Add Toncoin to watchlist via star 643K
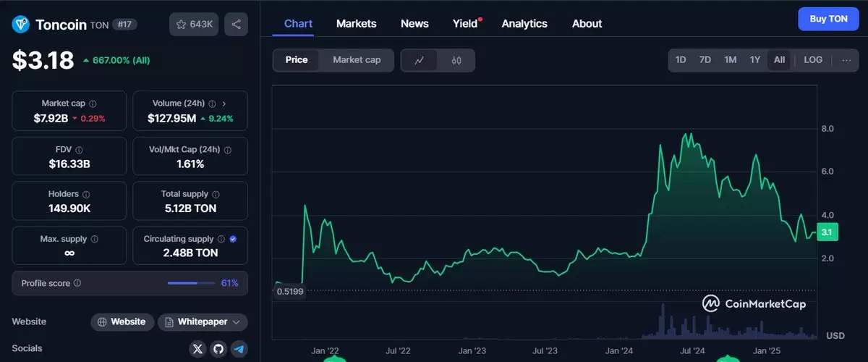 [x=193, y=24]
